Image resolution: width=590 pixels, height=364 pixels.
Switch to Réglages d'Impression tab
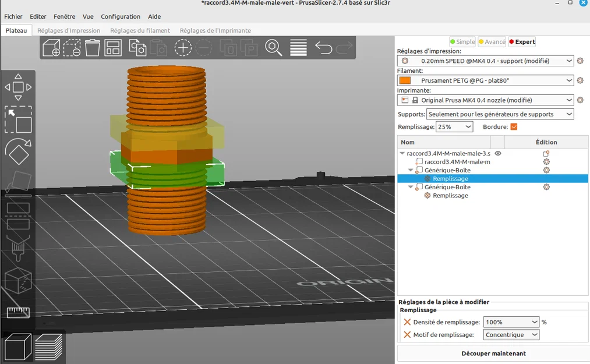point(69,30)
